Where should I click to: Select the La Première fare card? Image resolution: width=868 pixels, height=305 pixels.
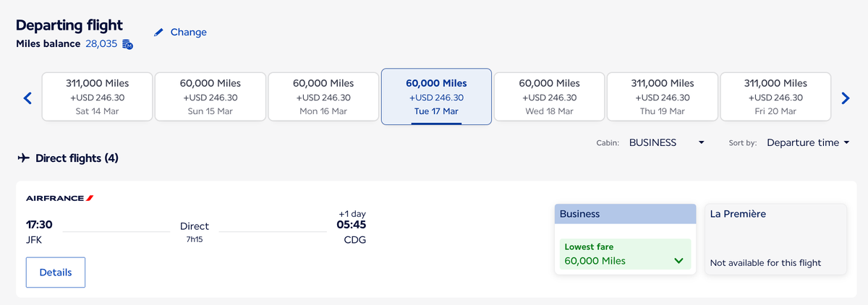point(775,239)
